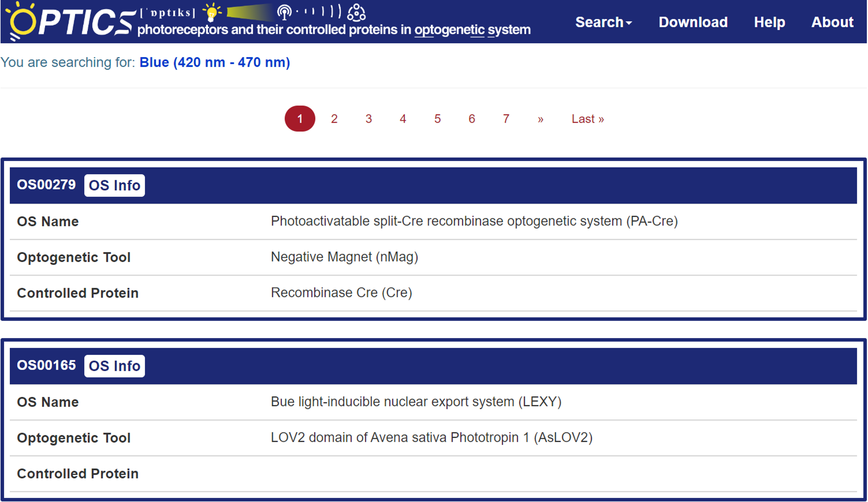Go to results page 2
868x502 pixels.
coord(334,119)
